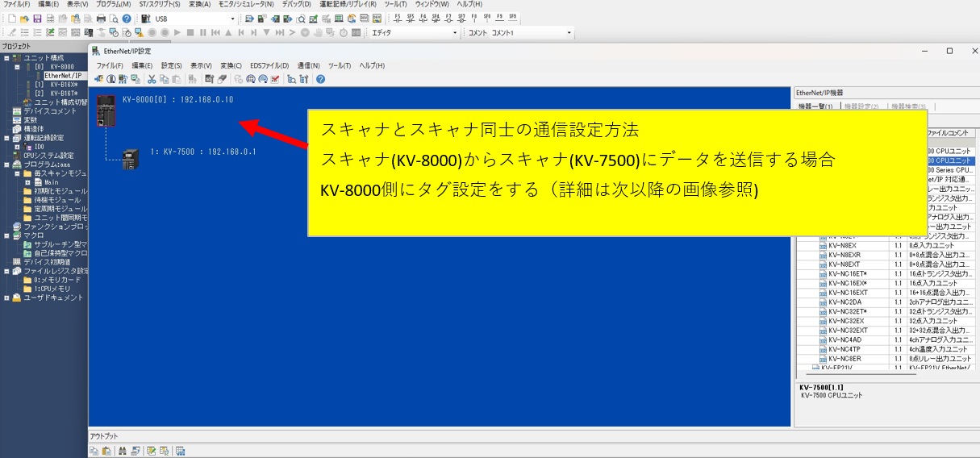
Task: Switch to the 機器一覧(1) tab
Action: 815,106
